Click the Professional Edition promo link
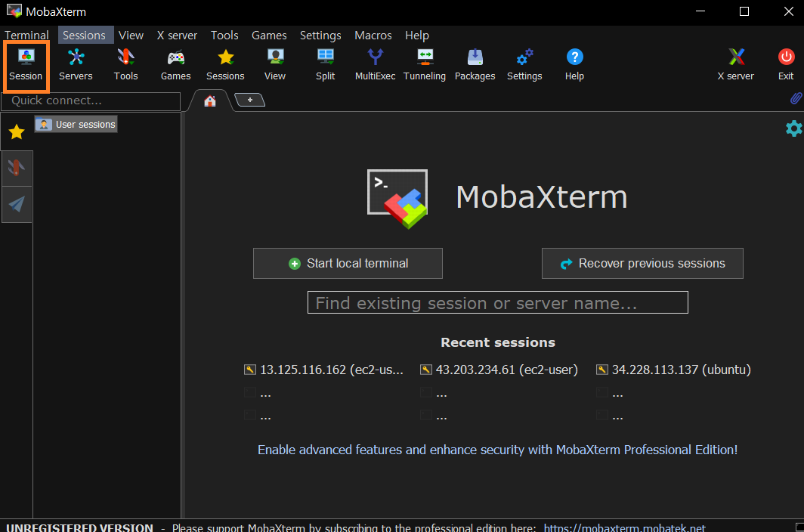This screenshot has height=532, width=804. click(x=497, y=450)
